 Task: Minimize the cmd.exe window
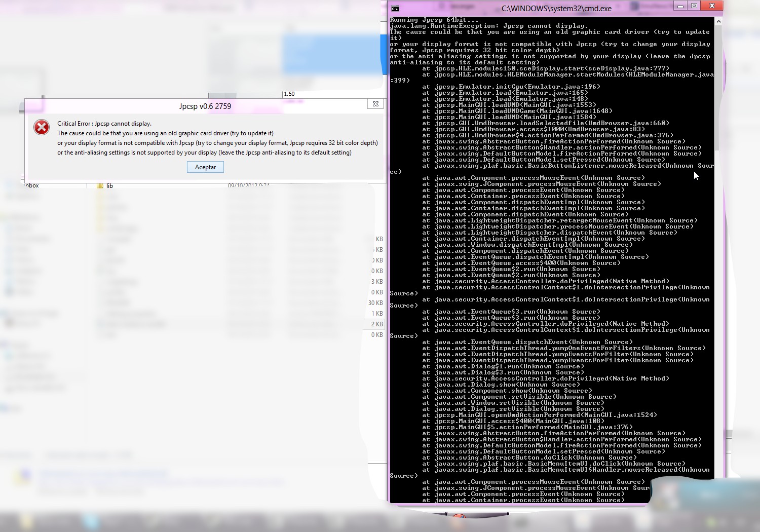pyautogui.click(x=680, y=6)
